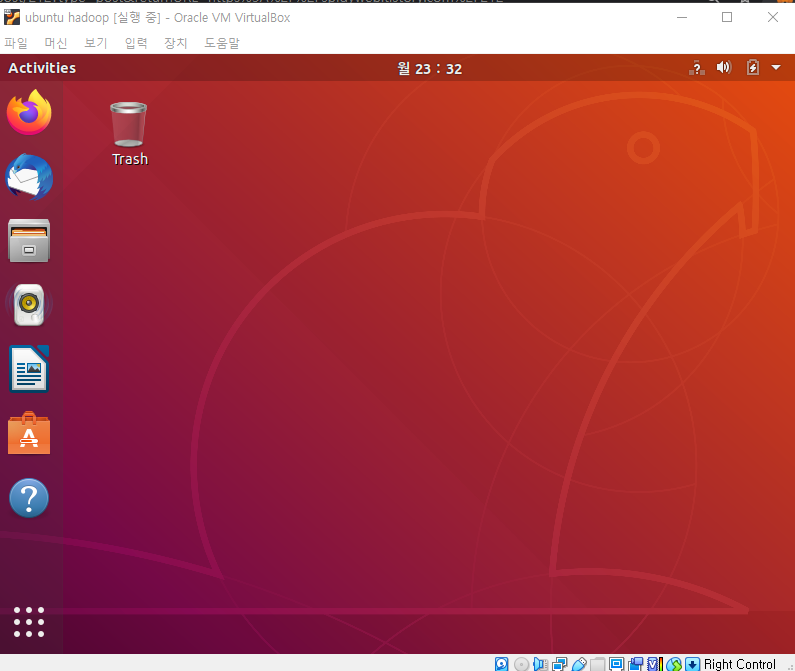Select the Trash icon on the desktop
Image resolution: width=795 pixels, height=671 pixels.
click(x=129, y=134)
